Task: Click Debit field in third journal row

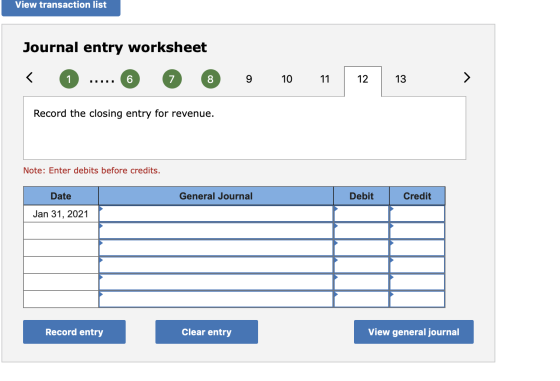Action: [361, 248]
